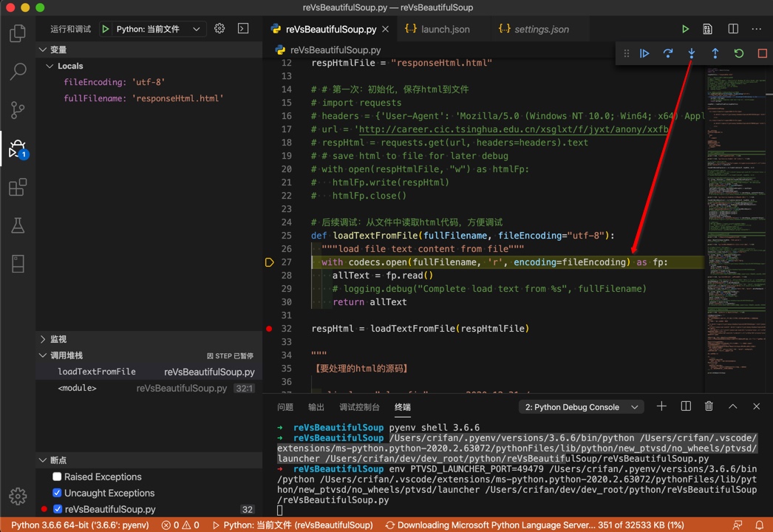
Task: Open the Debug Console icon in sidebar header
Action: [243, 29]
